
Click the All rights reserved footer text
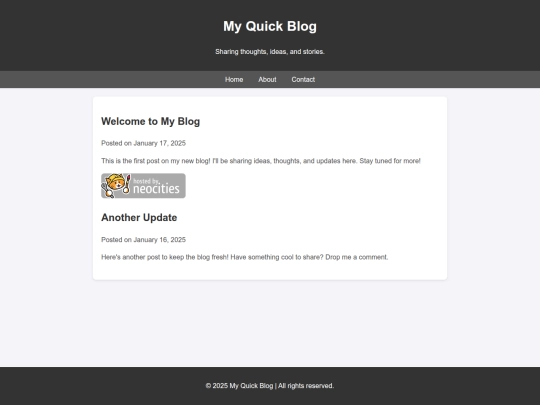tap(306, 386)
